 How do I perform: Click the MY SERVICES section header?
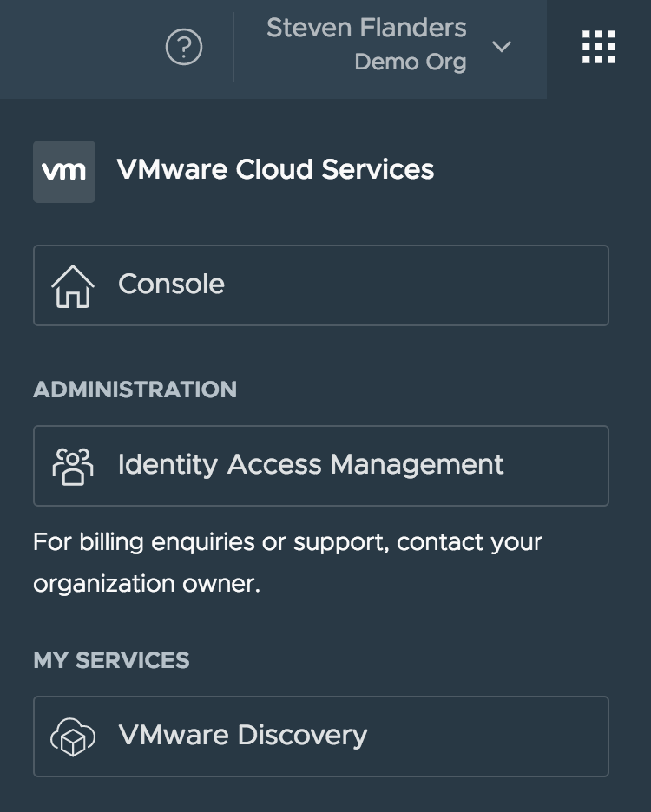tap(111, 660)
